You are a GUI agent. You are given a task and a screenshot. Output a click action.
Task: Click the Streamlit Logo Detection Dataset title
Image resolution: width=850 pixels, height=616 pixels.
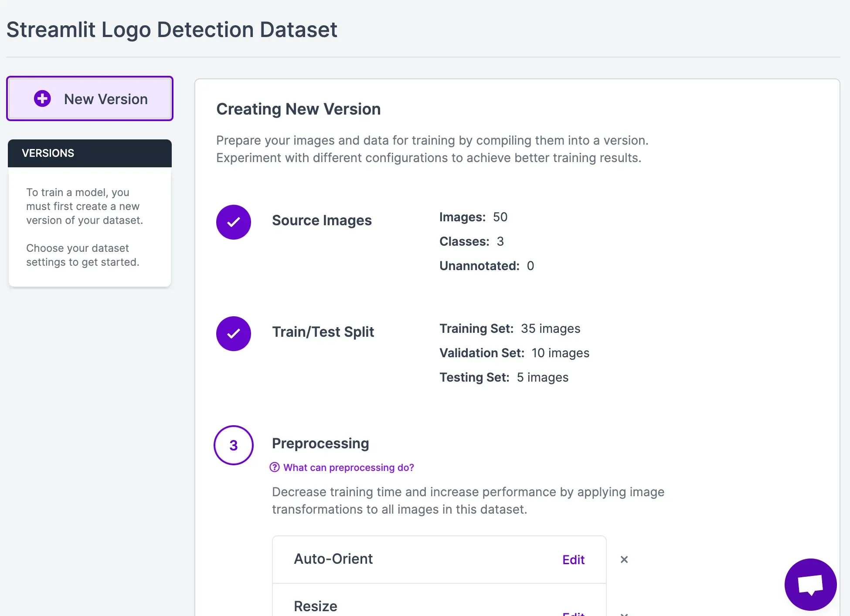coord(172,30)
